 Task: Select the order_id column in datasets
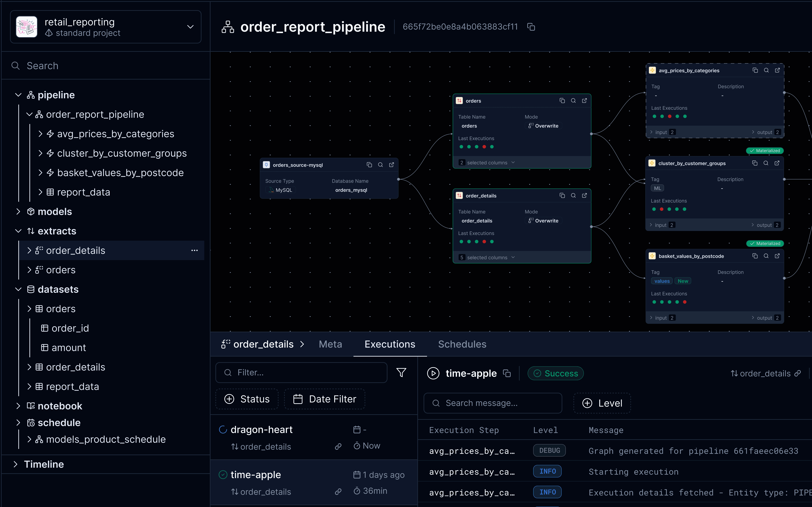pos(70,328)
